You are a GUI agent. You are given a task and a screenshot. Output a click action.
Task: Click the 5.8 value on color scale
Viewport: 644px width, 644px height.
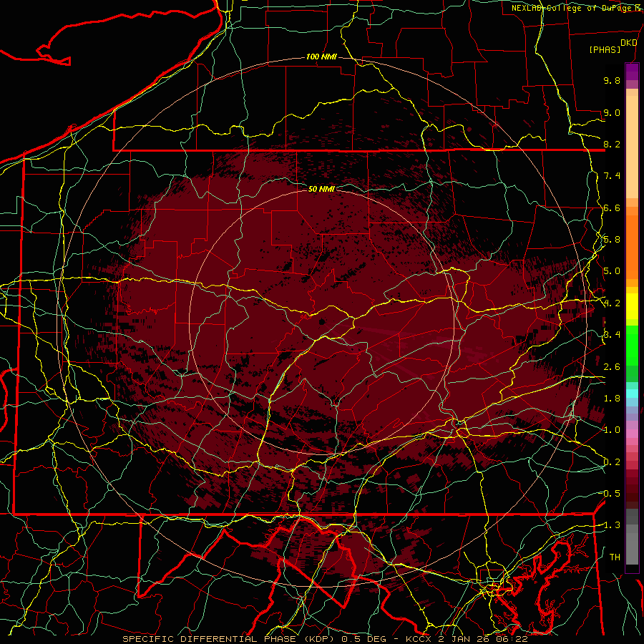[612, 240]
